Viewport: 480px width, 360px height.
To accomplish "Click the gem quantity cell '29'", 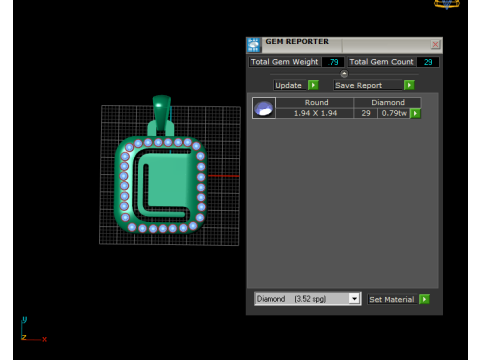I will (x=366, y=113).
